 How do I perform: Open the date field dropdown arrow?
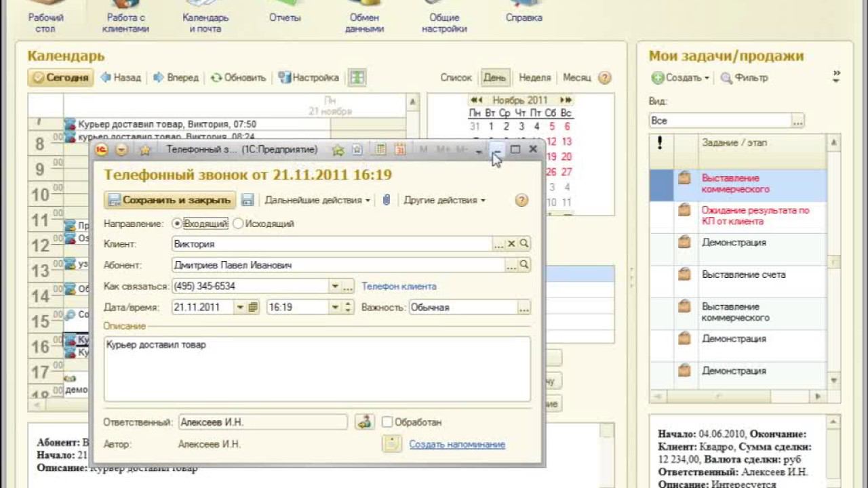240,307
